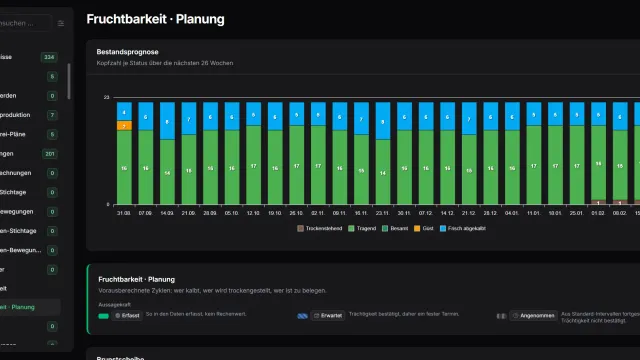Click the blue striped swatch left of Erwartet
Viewport: 640px width, 360px height.
(x=302, y=316)
